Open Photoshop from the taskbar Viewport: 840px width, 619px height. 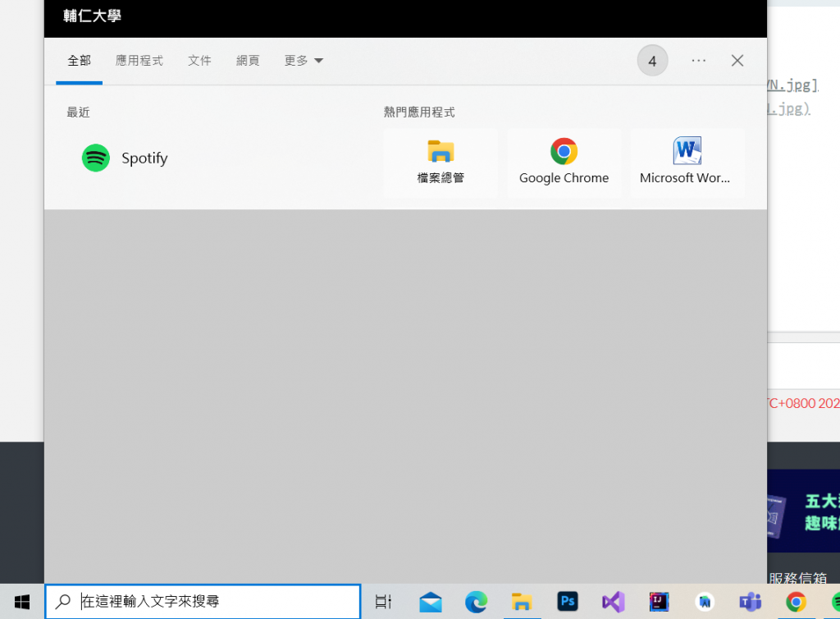[x=568, y=601]
